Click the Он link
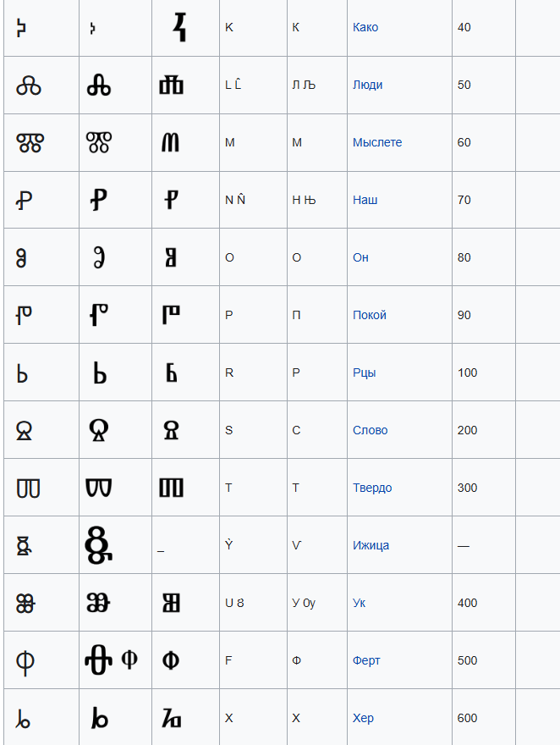The height and width of the screenshot is (745, 560). click(360, 257)
